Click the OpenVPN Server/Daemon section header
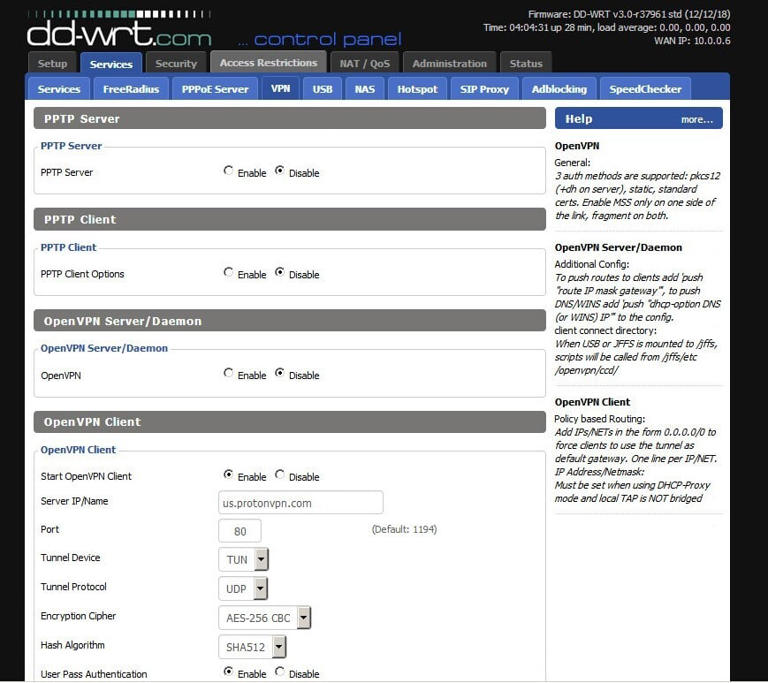Viewport: 768px width, 683px height. pyautogui.click(x=289, y=321)
